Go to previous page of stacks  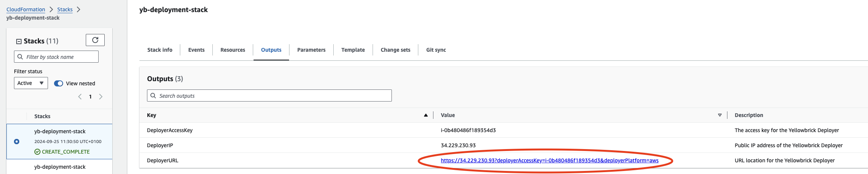tap(80, 97)
